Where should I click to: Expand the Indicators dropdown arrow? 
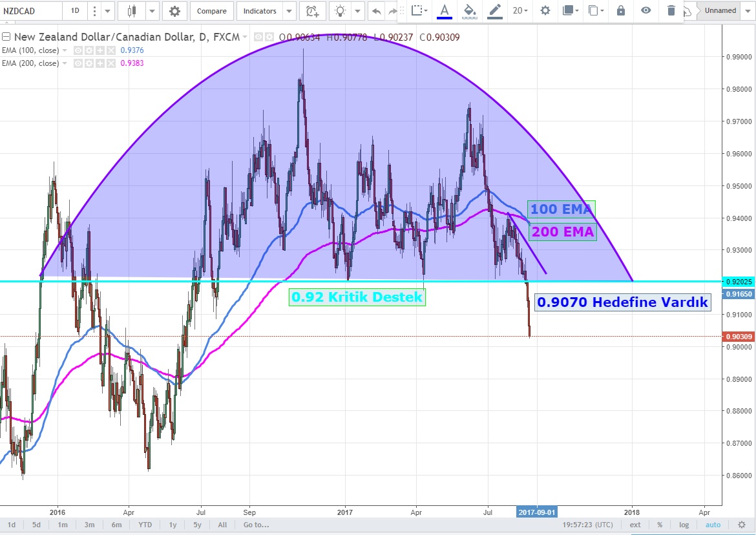289,11
